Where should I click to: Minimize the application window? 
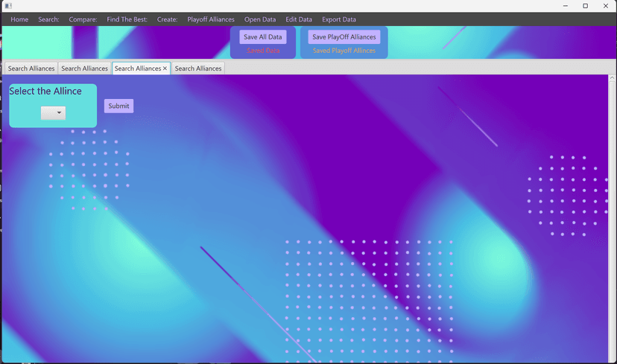point(565,6)
